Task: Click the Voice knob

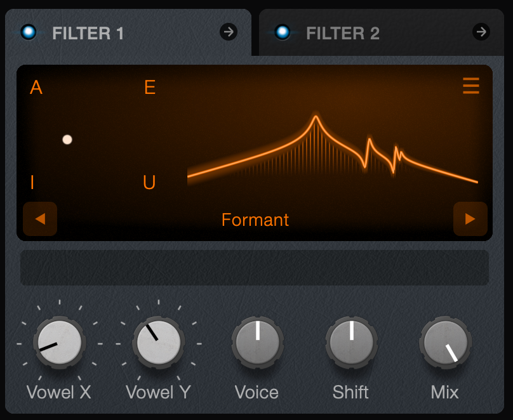Action: pos(258,343)
